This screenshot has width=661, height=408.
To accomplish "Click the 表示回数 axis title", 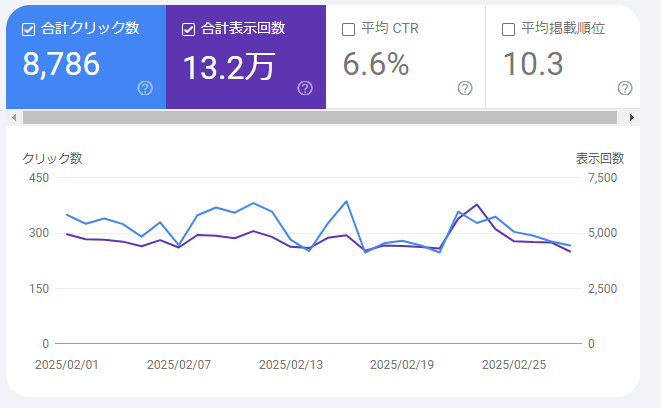I will 600,158.
